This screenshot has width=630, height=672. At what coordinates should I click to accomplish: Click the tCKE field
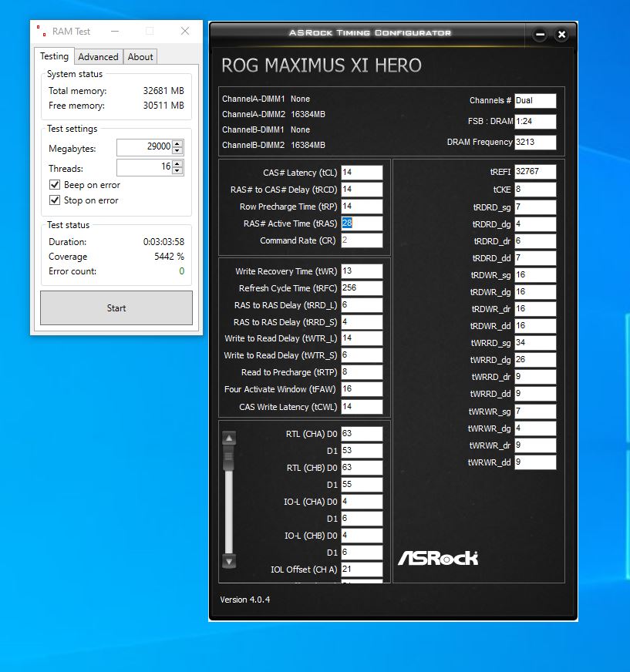(535, 190)
